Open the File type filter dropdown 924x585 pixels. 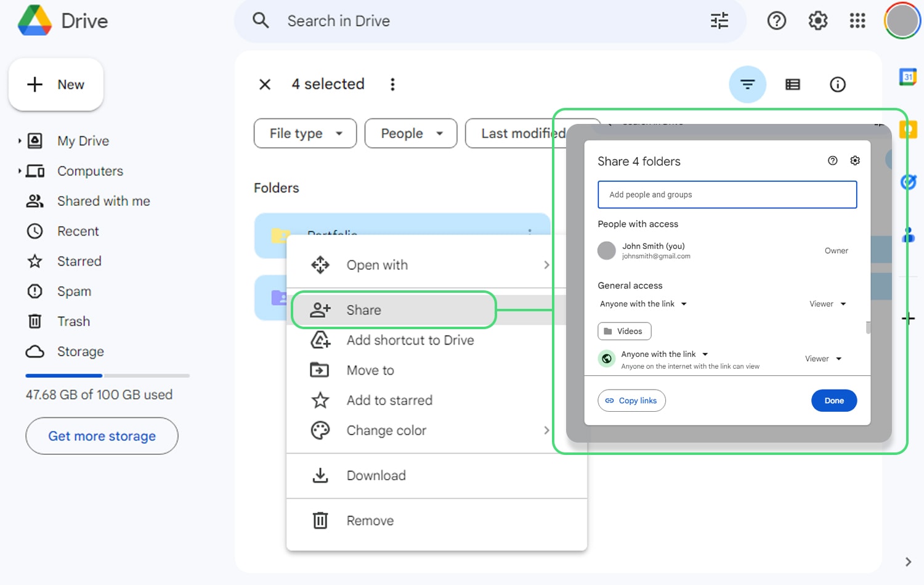tap(304, 133)
